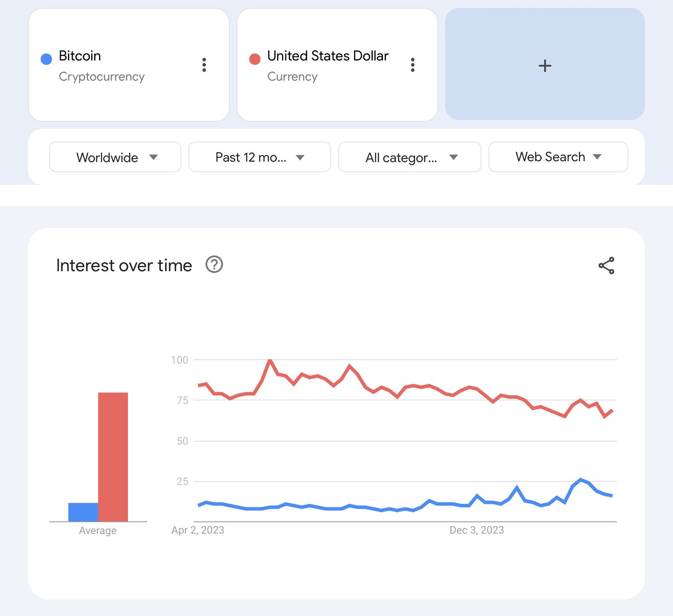
Task: Open the help tooltip next to Interest over time
Action: 214,265
